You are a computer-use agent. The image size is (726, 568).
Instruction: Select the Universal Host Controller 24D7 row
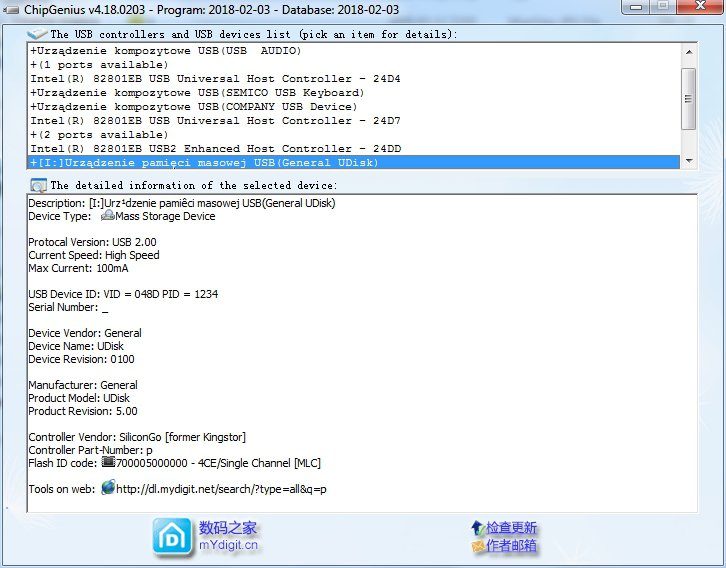[353, 120]
